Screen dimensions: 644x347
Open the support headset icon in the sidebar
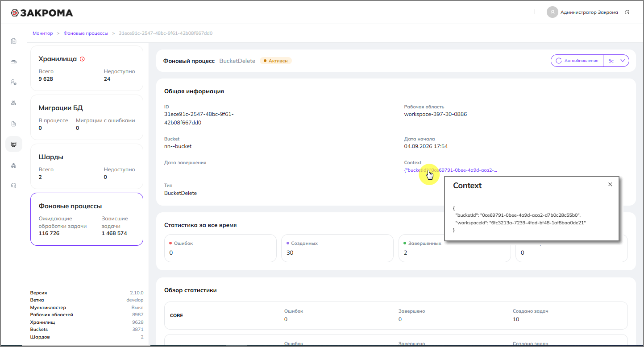tap(13, 186)
